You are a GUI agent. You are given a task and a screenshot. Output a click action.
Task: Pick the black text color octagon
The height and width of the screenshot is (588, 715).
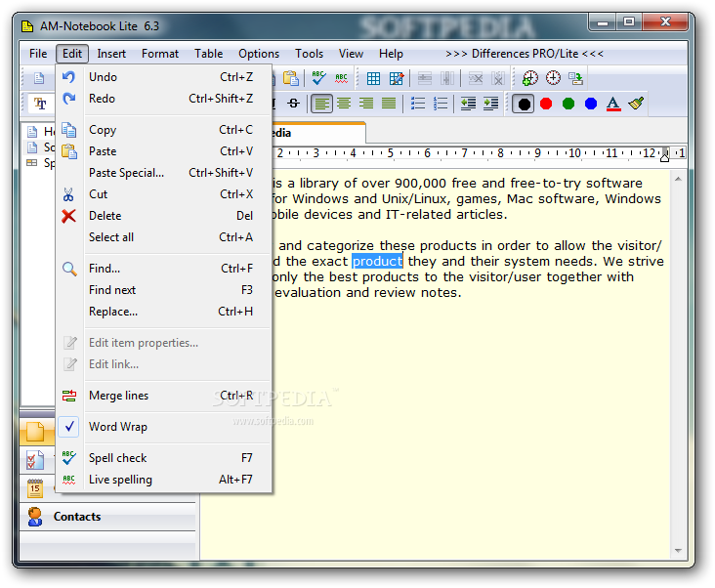click(x=524, y=104)
